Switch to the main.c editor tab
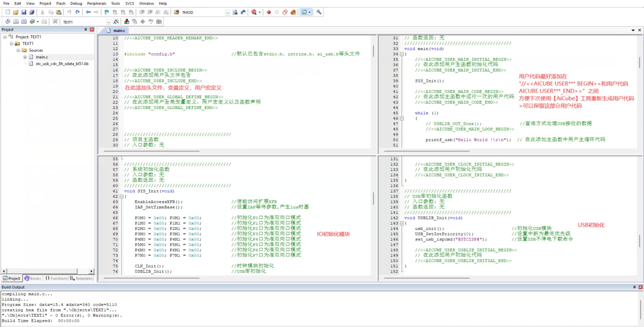Viewport: 644px width, 327px height. (116, 30)
